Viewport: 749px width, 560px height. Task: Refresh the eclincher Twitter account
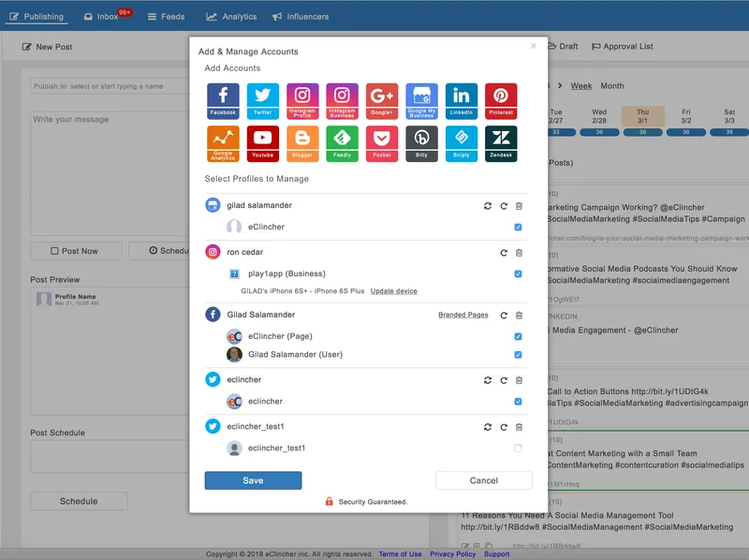point(504,380)
